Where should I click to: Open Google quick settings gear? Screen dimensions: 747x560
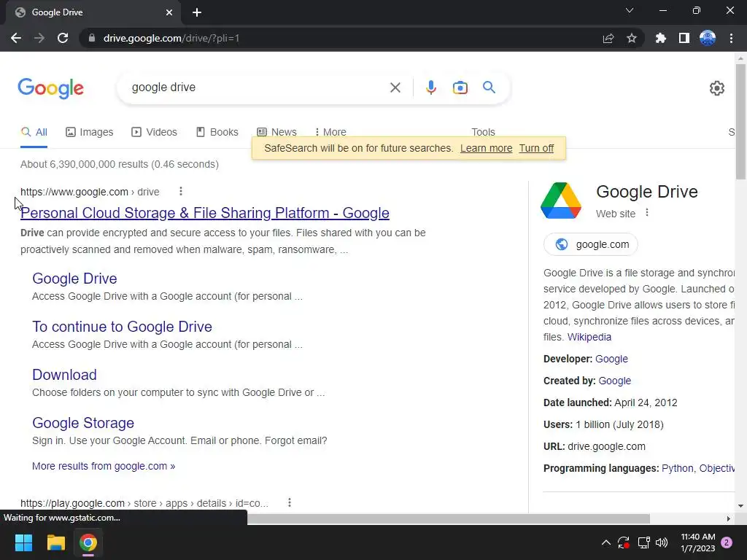pyautogui.click(x=717, y=88)
